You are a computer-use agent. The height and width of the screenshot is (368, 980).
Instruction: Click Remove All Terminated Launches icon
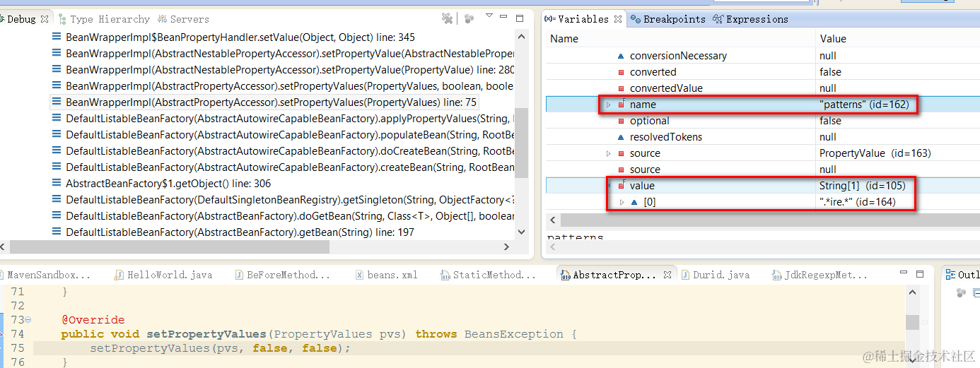coord(447,18)
